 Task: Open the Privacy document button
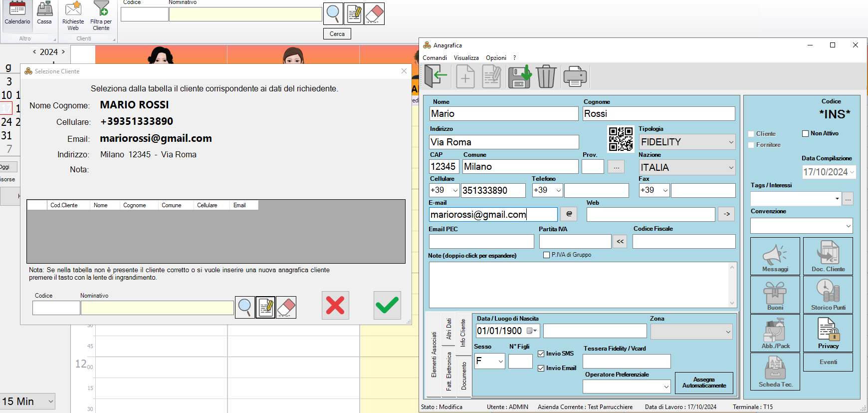click(x=828, y=333)
